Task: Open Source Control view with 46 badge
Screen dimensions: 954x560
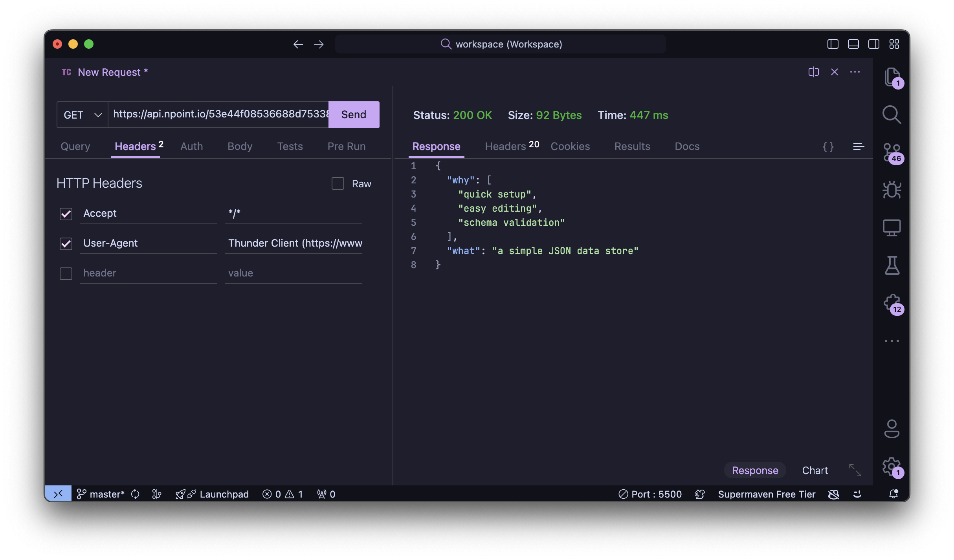Action: coord(892,153)
